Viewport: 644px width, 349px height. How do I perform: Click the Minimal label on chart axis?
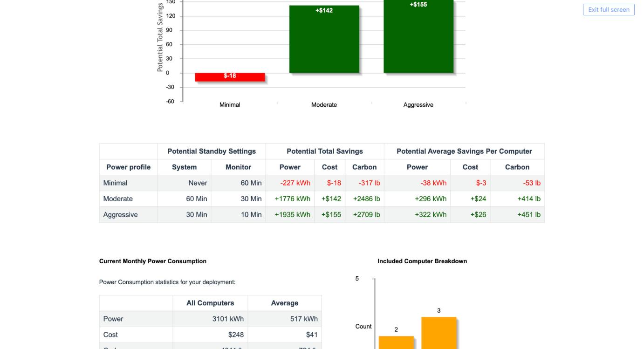point(230,105)
